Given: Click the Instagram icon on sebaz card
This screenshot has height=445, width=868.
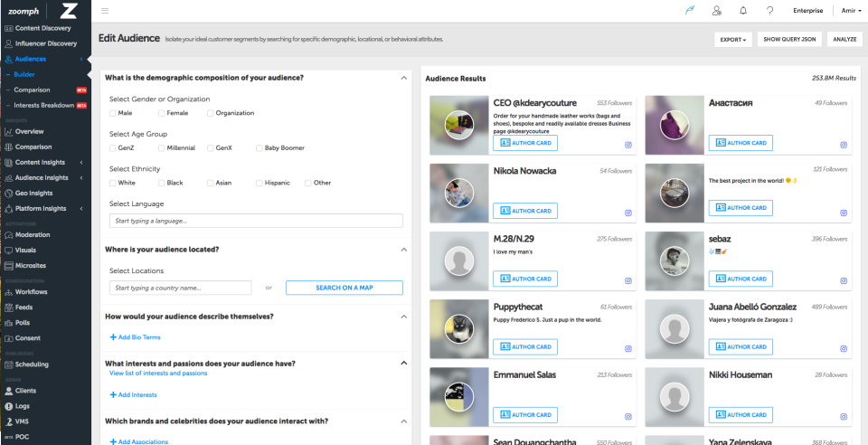Looking at the screenshot, I should click(844, 280).
